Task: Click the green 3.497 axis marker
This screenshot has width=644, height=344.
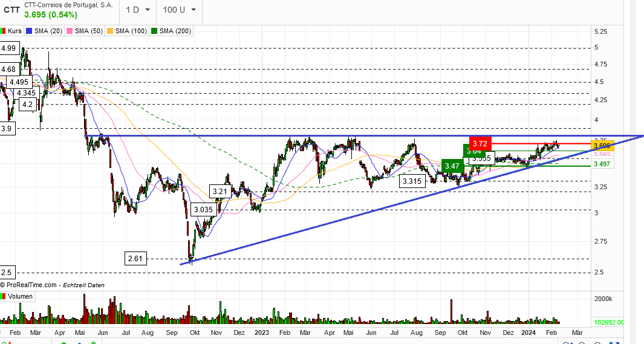Action: [602, 164]
